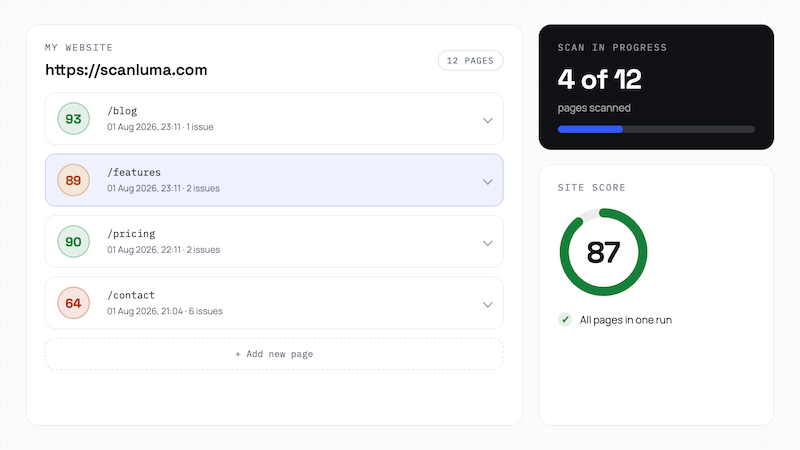Image resolution: width=800 pixels, height=450 pixels.
Task: Click the site score 87 ring
Action: (604, 252)
